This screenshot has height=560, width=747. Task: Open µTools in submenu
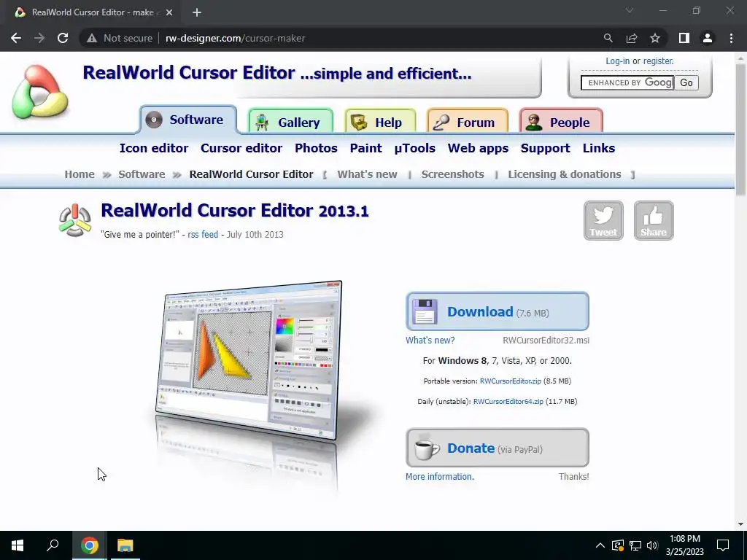click(x=414, y=148)
